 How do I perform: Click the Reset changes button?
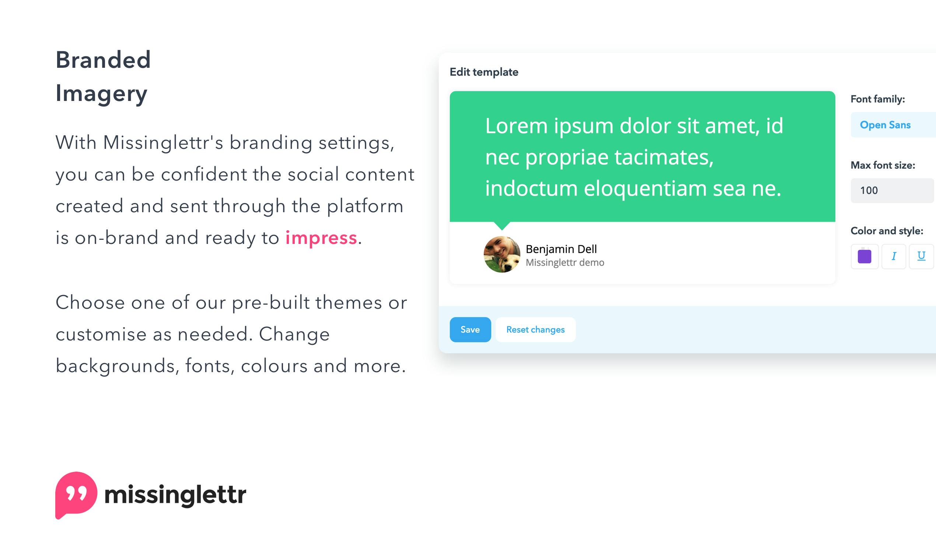[x=535, y=329]
